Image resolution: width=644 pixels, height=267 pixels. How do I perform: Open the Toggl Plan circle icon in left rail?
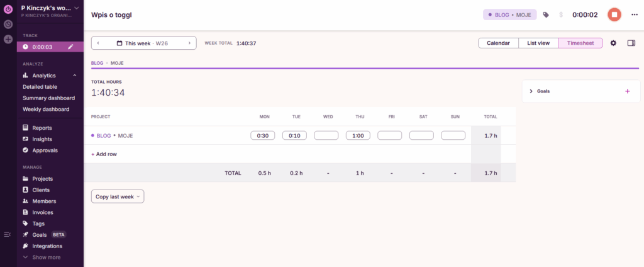[8, 25]
